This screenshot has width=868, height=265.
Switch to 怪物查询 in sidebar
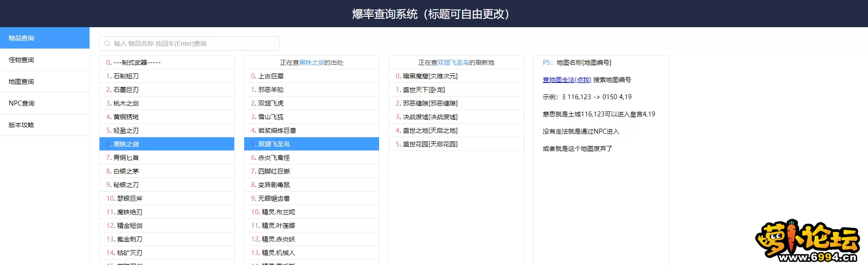[44, 60]
